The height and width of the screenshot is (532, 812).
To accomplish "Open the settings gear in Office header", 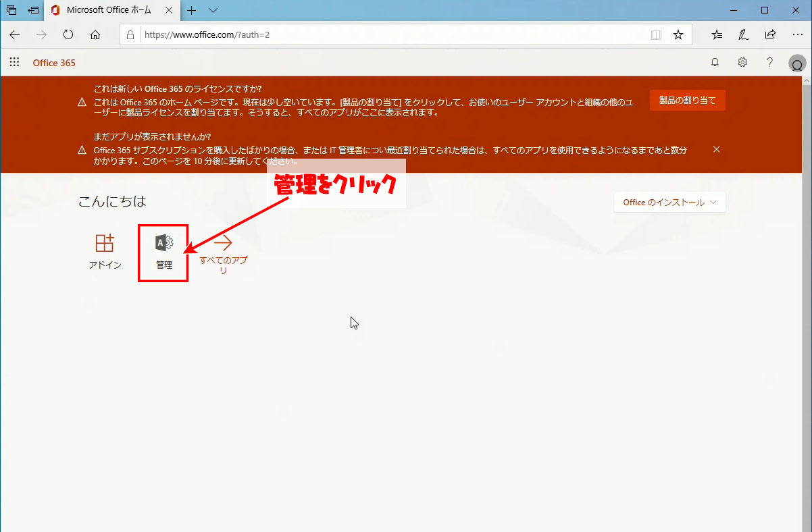I will point(742,62).
